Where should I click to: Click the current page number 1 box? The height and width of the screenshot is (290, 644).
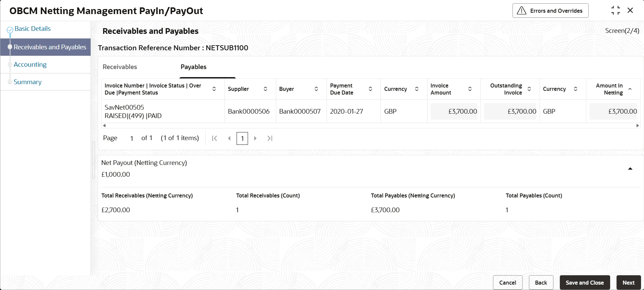coord(242,138)
